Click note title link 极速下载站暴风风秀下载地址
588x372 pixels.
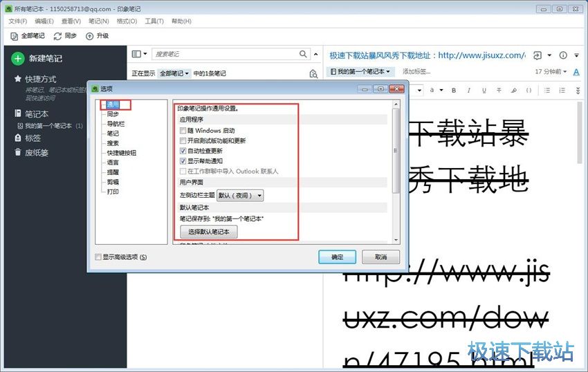click(x=427, y=55)
